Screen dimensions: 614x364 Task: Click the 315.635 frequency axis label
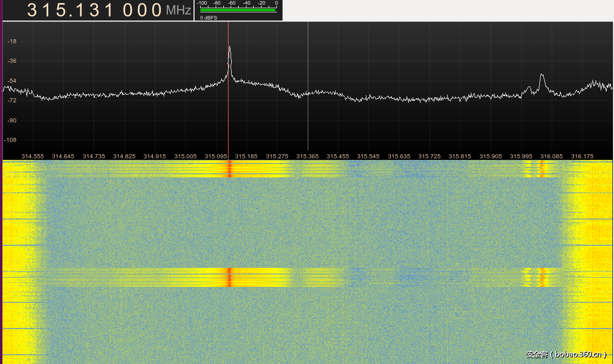coord(399,156)
